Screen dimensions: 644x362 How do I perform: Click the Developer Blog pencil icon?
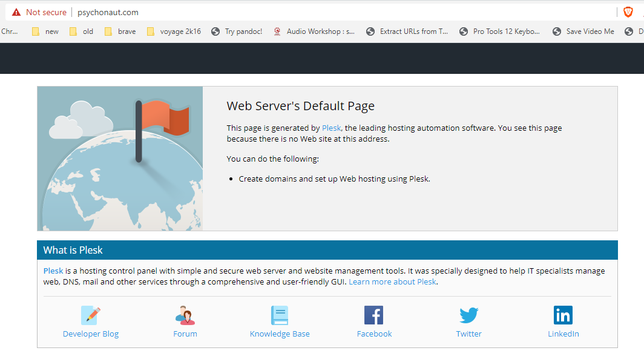tap(91, 315)
